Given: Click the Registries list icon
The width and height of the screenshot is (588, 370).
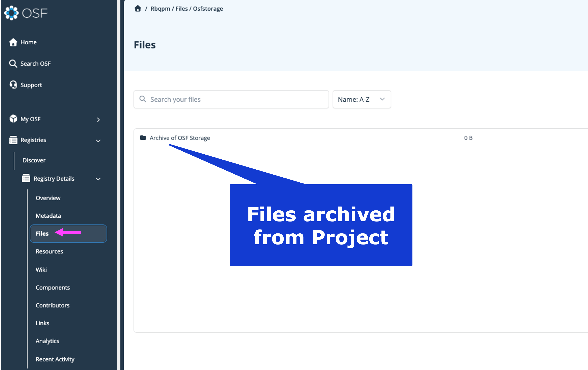Looking at the screenshot, I should (x=13, y=140).
